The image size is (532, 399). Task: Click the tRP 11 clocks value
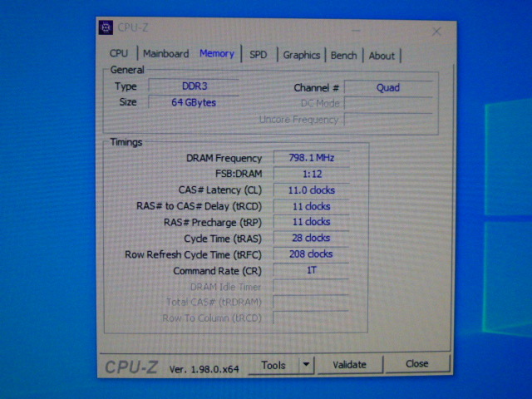pos(312,222)
